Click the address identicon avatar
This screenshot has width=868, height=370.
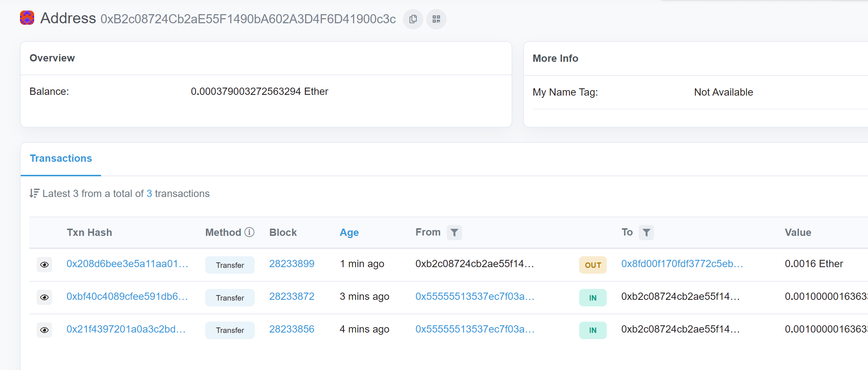[x=27, y=17]
